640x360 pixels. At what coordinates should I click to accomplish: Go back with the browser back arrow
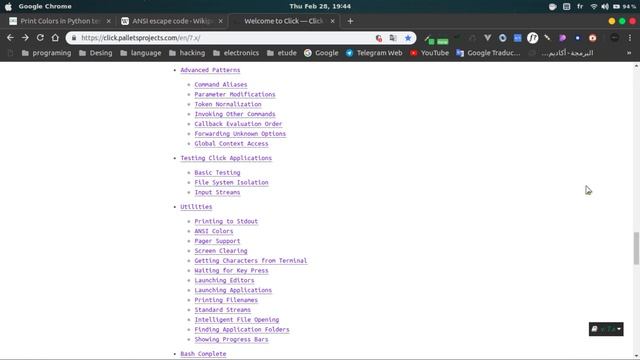tap(10, 38)
